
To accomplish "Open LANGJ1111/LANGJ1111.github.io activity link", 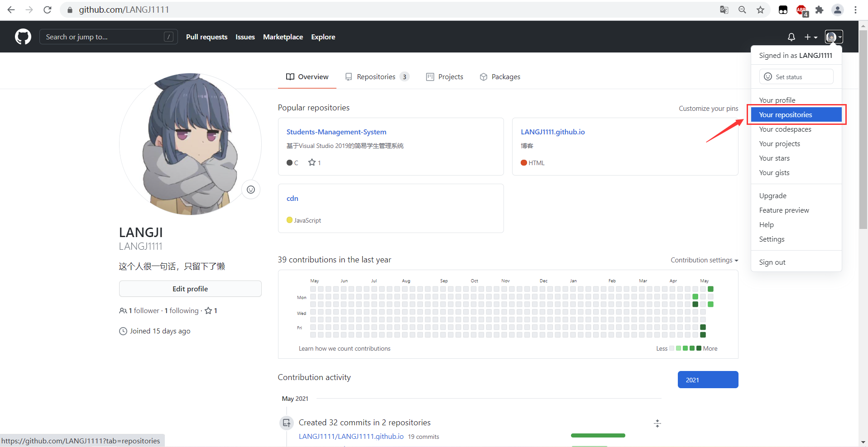I will click(x=351, y=437).
